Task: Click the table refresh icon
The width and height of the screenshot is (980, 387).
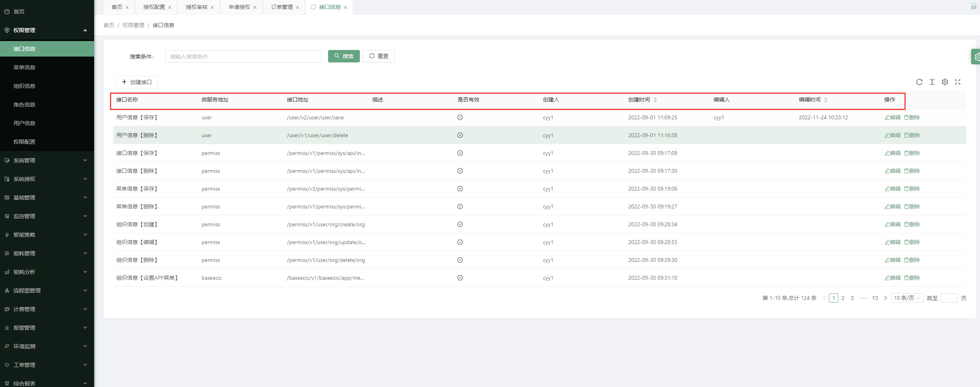Action: (919, 82)
